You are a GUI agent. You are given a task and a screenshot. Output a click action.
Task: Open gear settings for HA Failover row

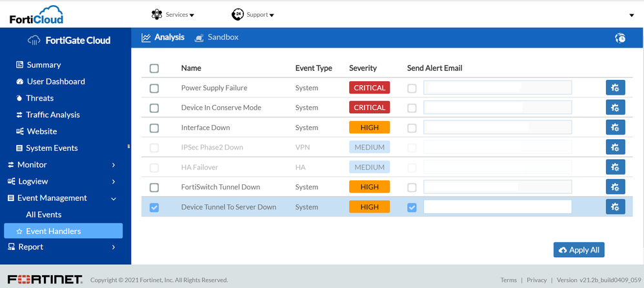[x=615, y=167]
